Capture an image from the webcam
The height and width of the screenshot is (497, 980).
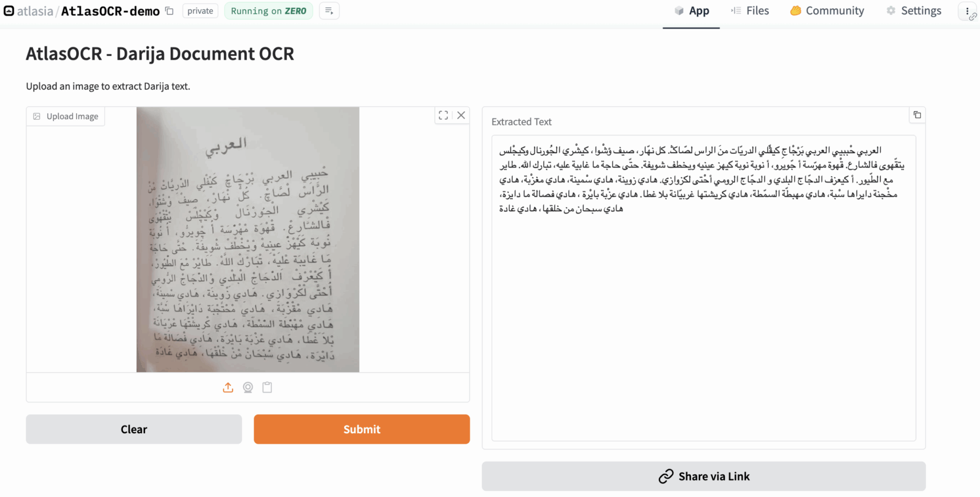(248, 387)
